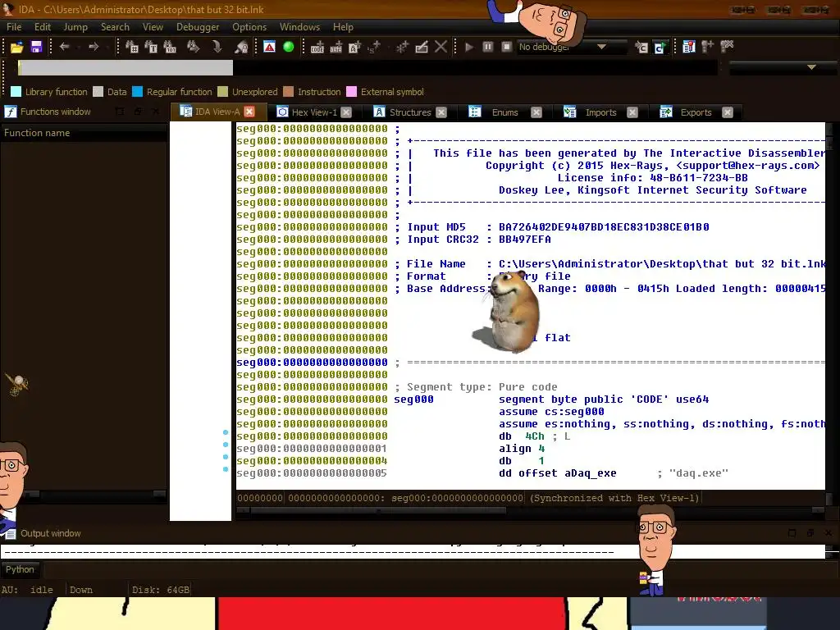The height and width of the screenshot is (630, 840).
Task: Click the Search text binoculars icon
Action: pos(151,47)
